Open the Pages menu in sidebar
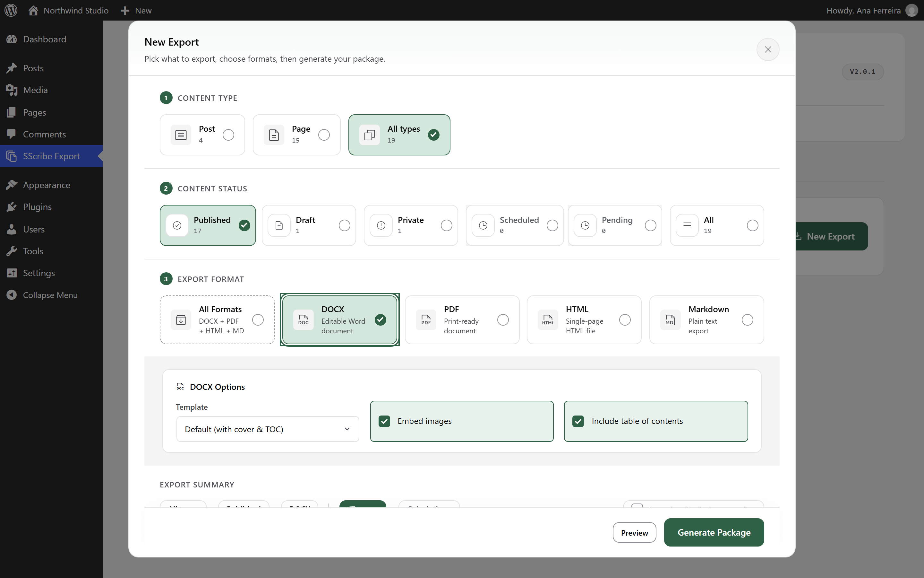The height and width of the screenshot is (578, 924). [51, 112]
